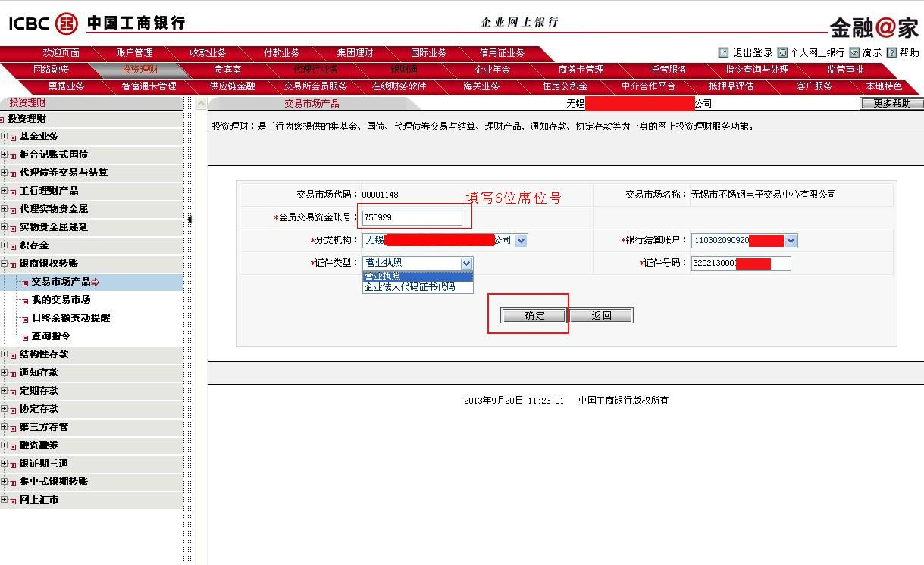Go to the 客户服务 tab
The width and height of the screenshot is (924, 565).
click(x=815, y=86)
